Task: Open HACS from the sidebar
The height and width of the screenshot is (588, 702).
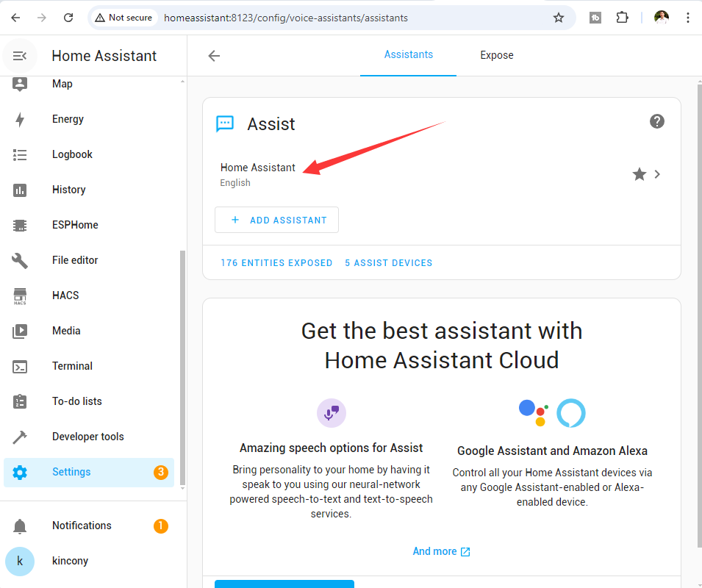Action: pos(65,295)
